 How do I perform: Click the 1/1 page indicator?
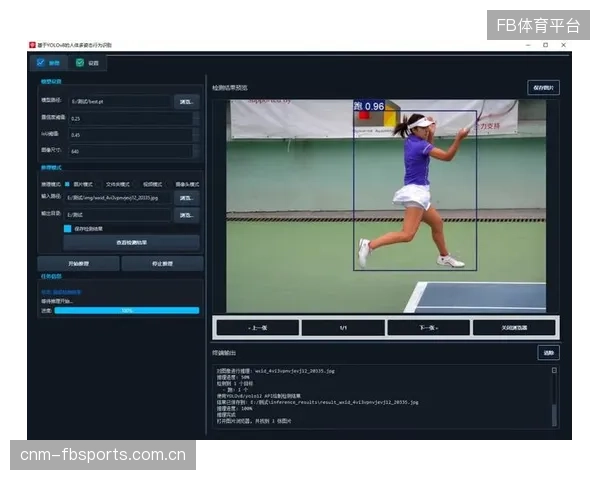click(x=343, y=328)
